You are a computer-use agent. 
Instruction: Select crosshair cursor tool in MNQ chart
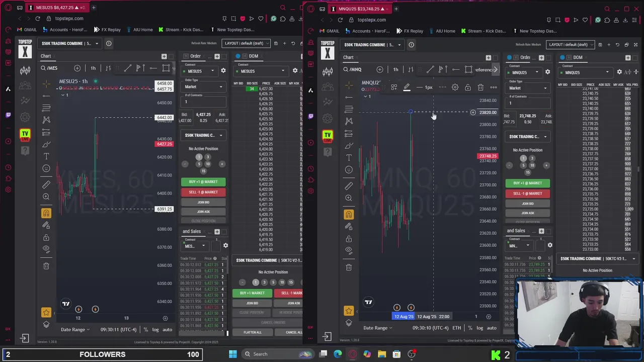pyautogui.click(x=349, y=85)
